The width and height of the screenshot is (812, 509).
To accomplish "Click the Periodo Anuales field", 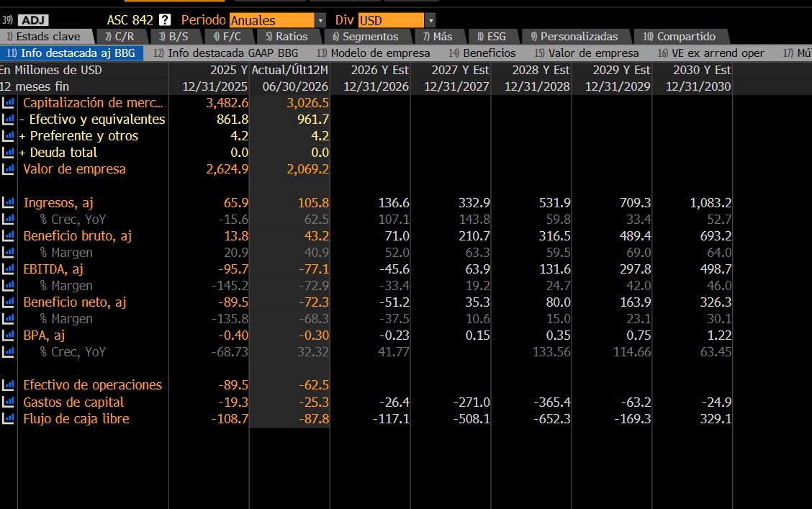I will click(272, 20).
